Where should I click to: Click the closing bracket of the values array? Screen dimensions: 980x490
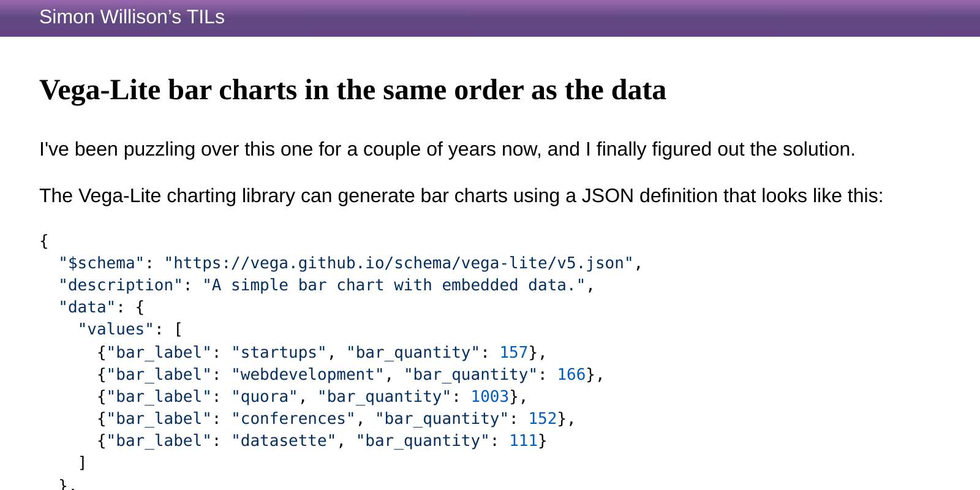(x=81, y=462)
